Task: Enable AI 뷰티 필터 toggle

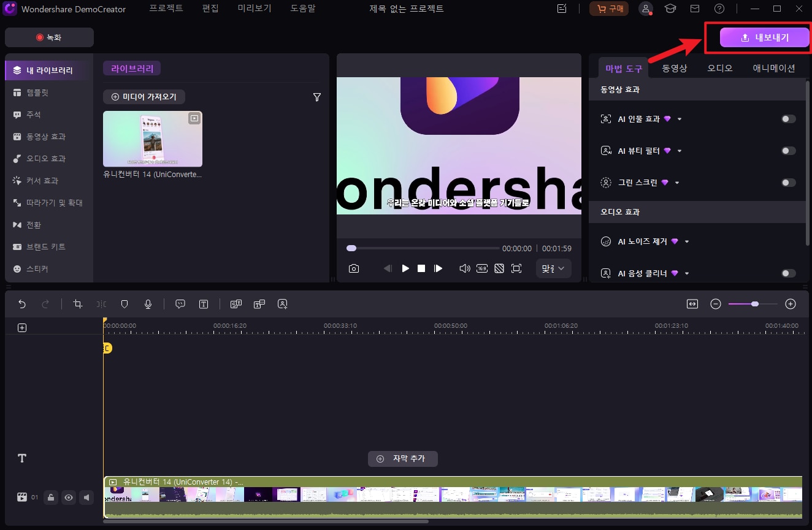Action: point(789,151)
